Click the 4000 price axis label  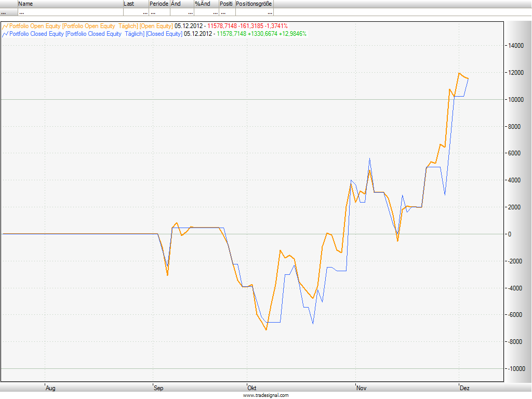coord(514,180)
